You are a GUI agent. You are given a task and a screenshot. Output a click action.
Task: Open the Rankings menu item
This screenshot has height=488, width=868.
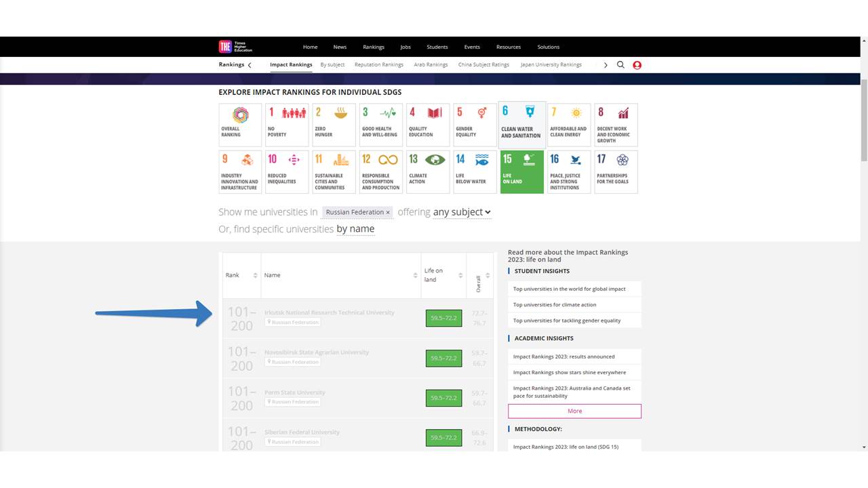[373, 47]
